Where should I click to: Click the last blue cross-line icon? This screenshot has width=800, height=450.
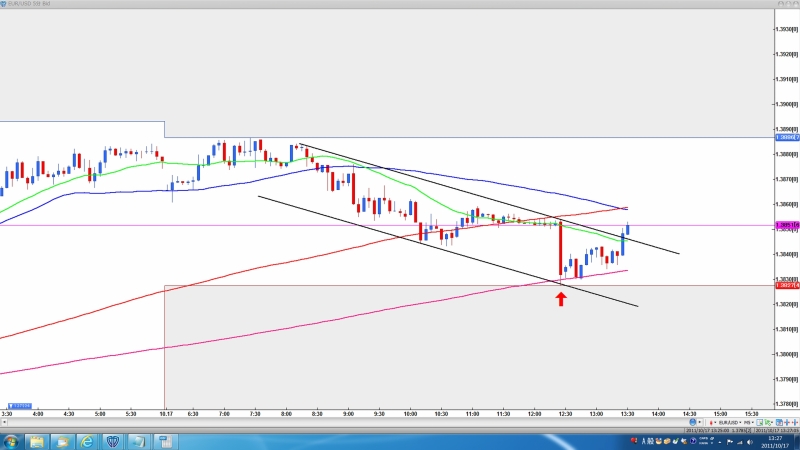(795, 422)
